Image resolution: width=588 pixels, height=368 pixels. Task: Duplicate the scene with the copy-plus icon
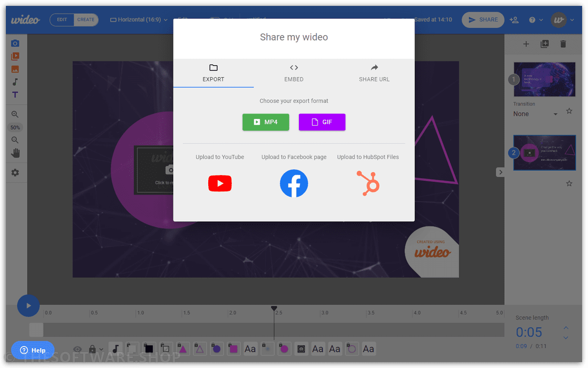(x=544, y=44)
